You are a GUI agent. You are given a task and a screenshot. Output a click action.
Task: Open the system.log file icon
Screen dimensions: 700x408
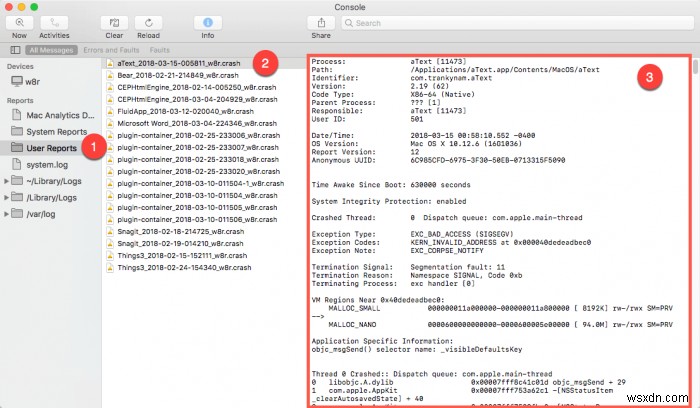point(17,164)
